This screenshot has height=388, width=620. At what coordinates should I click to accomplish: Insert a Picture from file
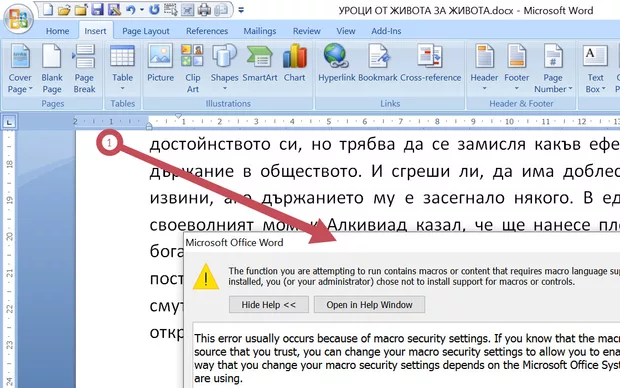coord(160,63)
